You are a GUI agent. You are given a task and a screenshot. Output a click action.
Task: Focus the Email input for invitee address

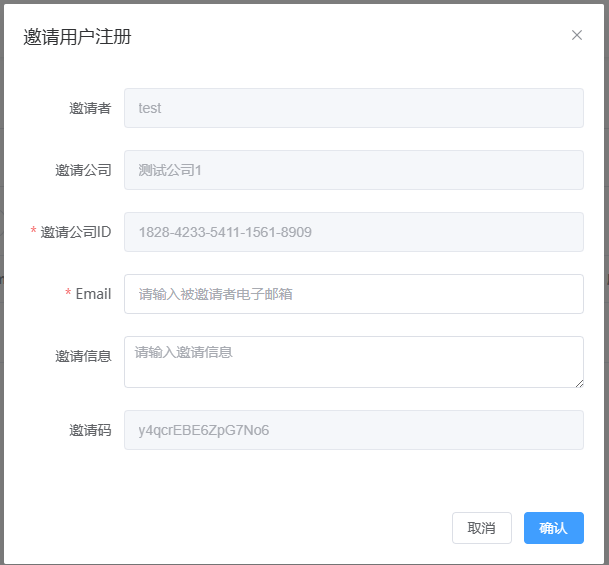(353, 294)
